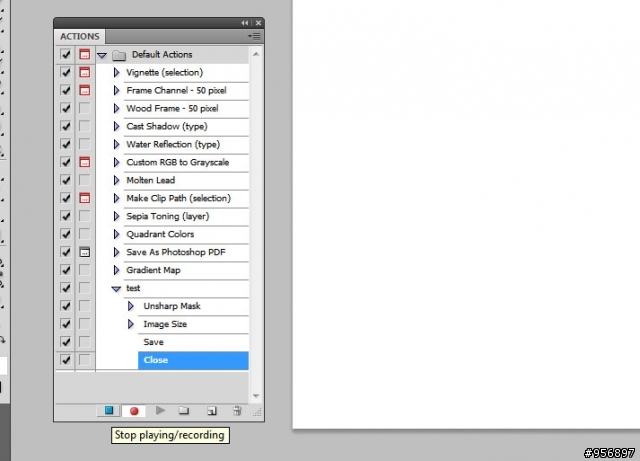This screenshot has height=461, width=640.
Task: Expand the Molten Lead action
Action: [x=116, y=180]
